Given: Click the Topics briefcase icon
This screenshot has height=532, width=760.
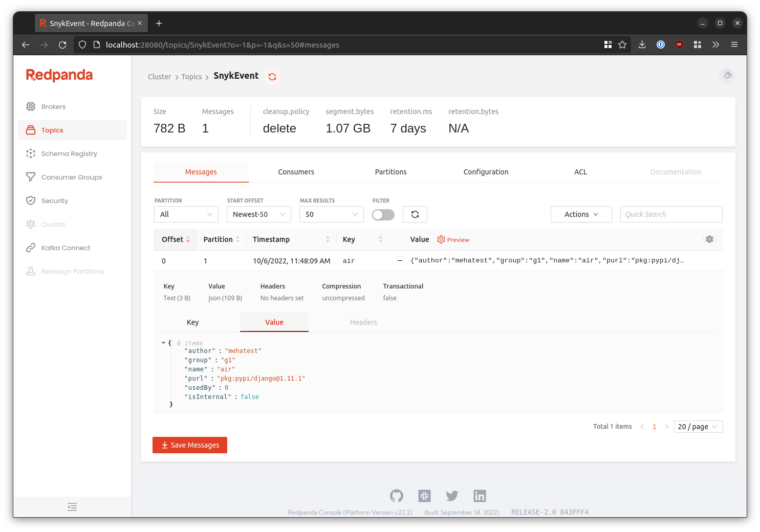Looking at the screenshot, I should (31, 130).
